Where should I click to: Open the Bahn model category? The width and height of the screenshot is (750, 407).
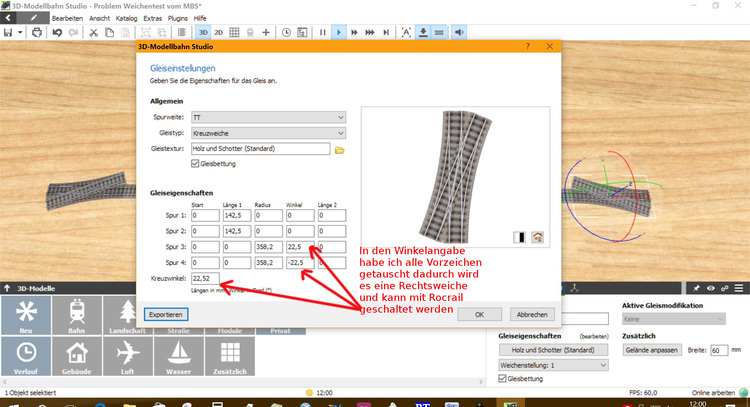tap(78, 314)
